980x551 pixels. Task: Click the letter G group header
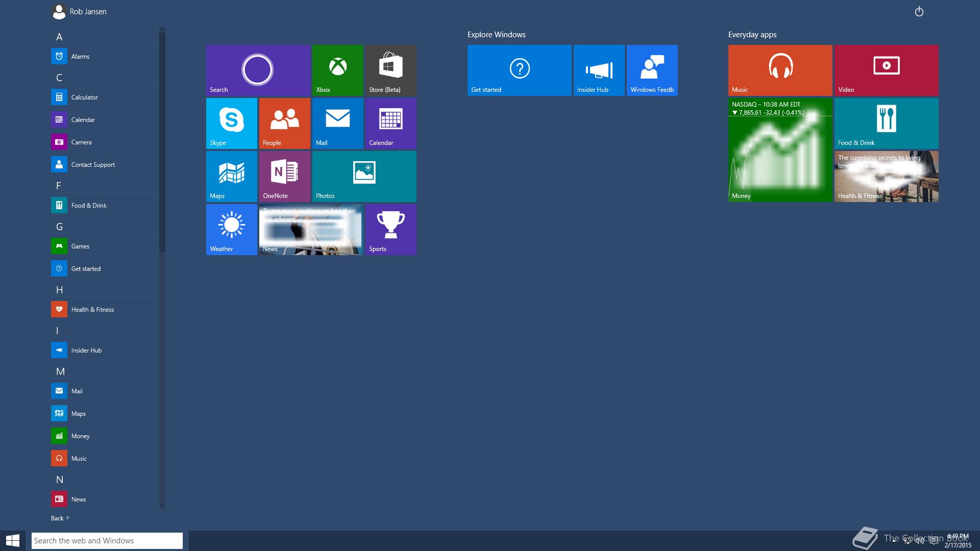(x=59, y=227)
